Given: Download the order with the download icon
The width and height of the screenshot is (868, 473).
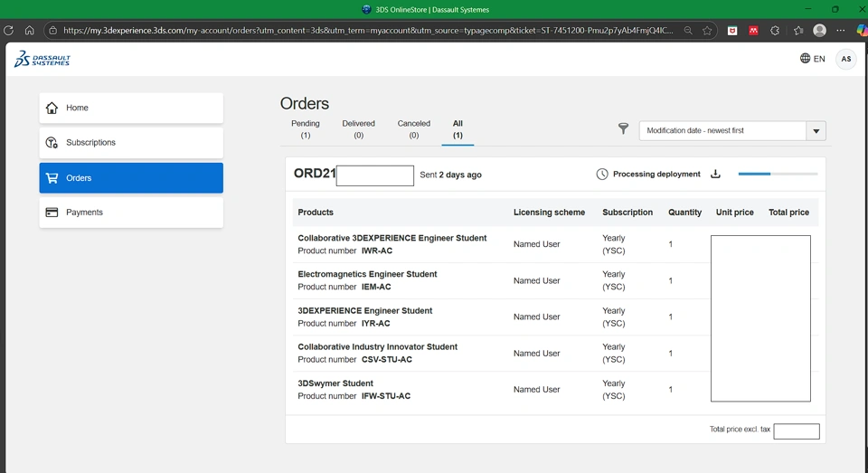Looking at the screenshot, I should pos(715,174).
